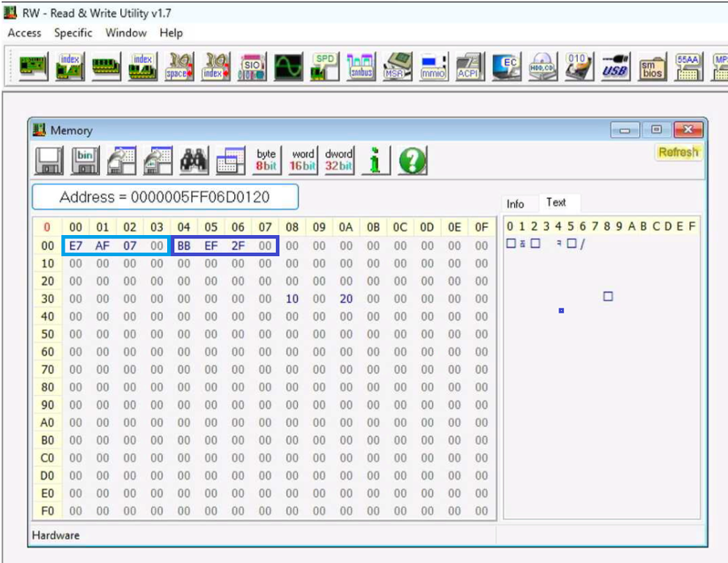This screenshot has width=728, height=563.
Task: Click the table window layout icon
Action: pyautogui.click(x=231, y=161)
